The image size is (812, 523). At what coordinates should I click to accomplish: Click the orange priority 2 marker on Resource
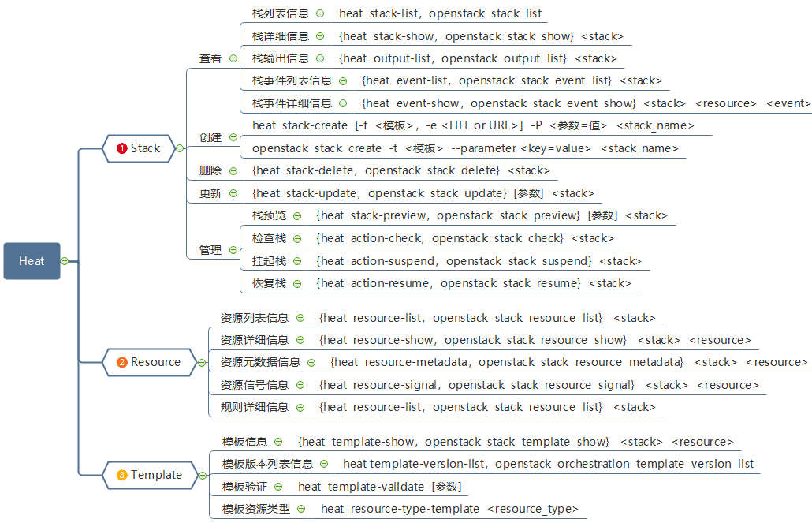121,362
